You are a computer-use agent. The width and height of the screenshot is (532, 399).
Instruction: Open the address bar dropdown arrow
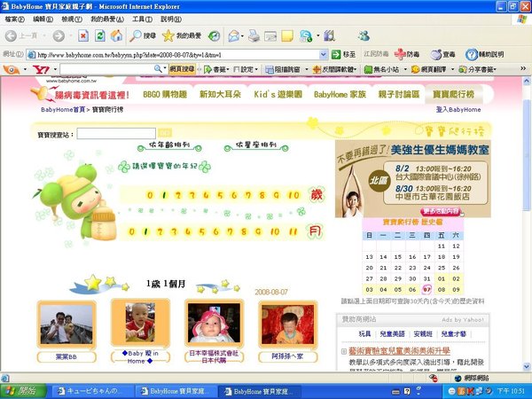324,54
